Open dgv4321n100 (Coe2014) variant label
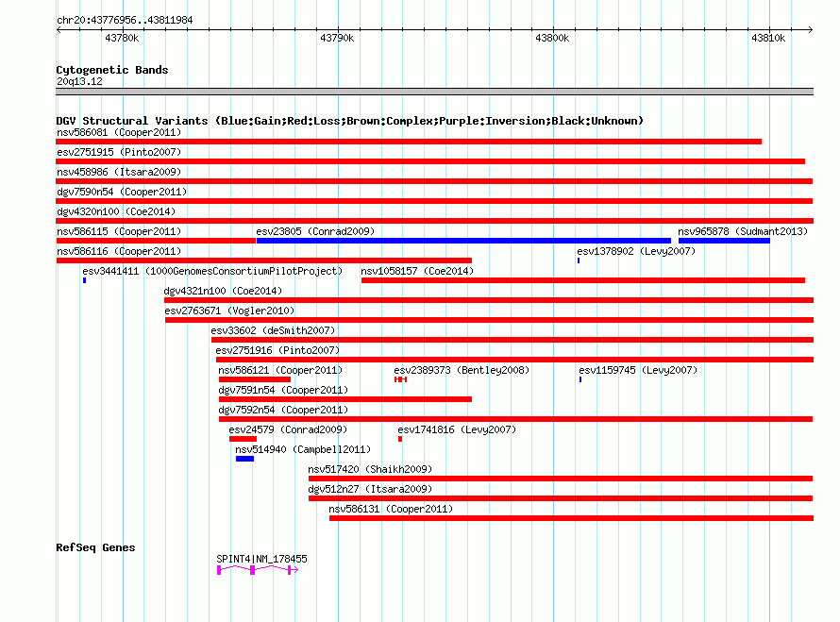The height and width of the screenshot is (622, 840). pos(223,291)
